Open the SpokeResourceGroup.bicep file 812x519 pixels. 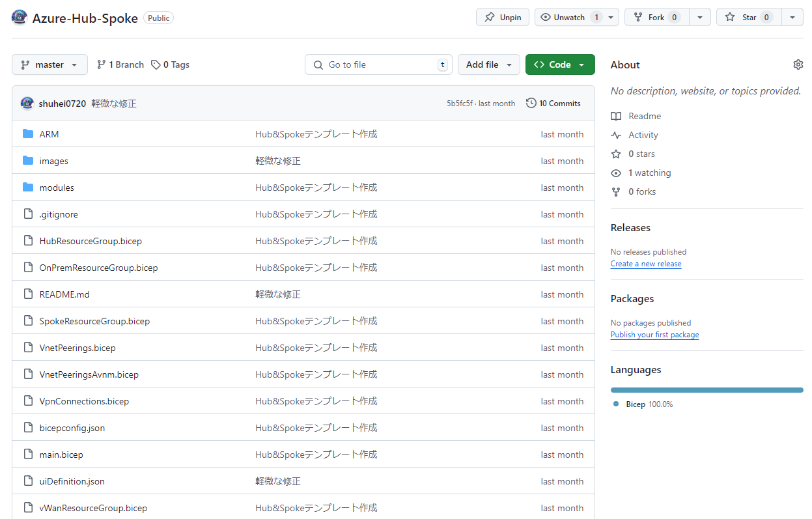94,321
